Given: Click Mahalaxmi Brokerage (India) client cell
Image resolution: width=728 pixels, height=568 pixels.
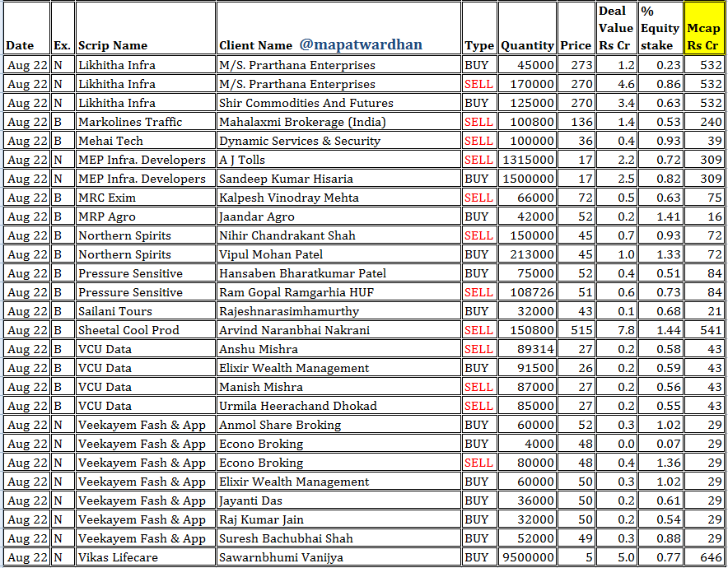Looking at the screenshot, I should pyautogui.click(x=338, y=122).
